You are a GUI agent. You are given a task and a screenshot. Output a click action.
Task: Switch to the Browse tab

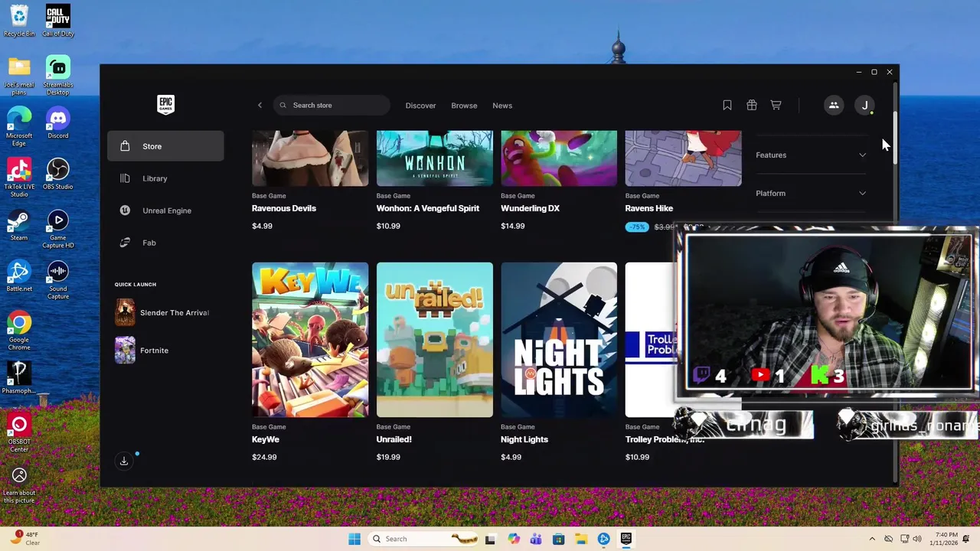pyautogui.click(x=464, y=106)
